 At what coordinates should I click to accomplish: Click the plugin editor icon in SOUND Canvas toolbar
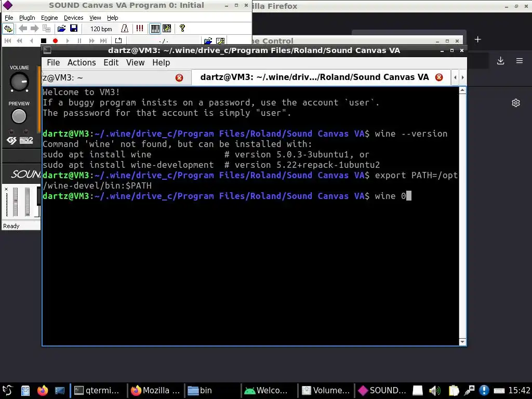tap(8, 29)
